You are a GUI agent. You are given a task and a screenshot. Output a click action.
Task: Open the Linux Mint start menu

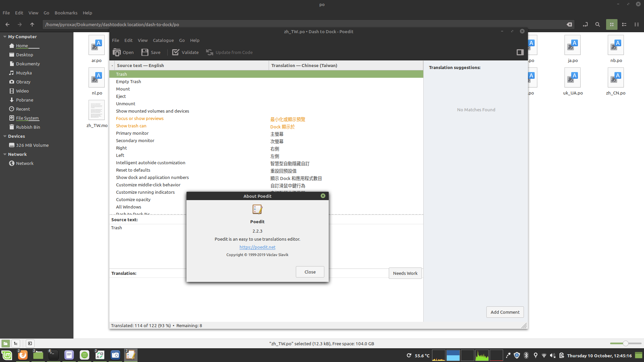coord(7,355)
